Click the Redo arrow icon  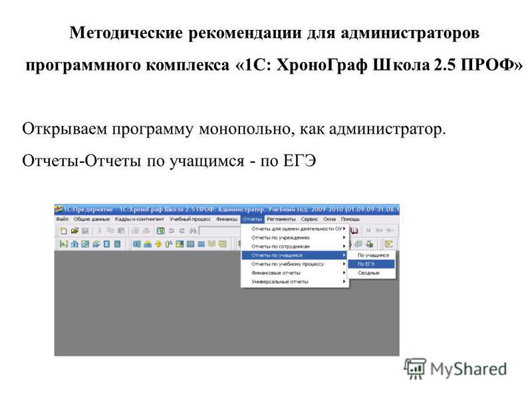tap(182, 231)
